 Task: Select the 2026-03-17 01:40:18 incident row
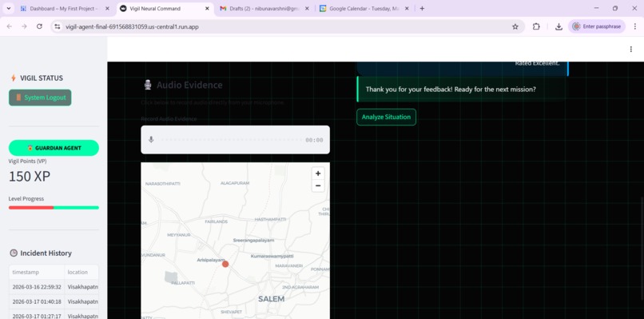click(54, 301)
